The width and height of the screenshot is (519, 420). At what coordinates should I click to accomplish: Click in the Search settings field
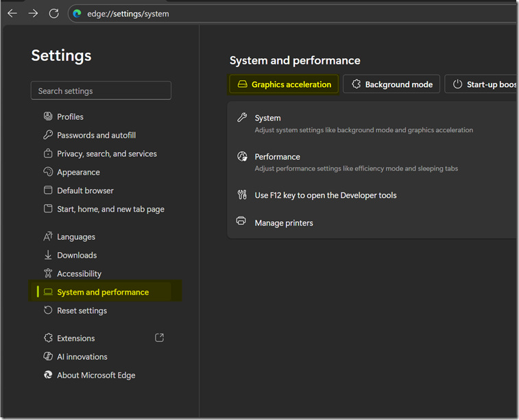[101, 90]
